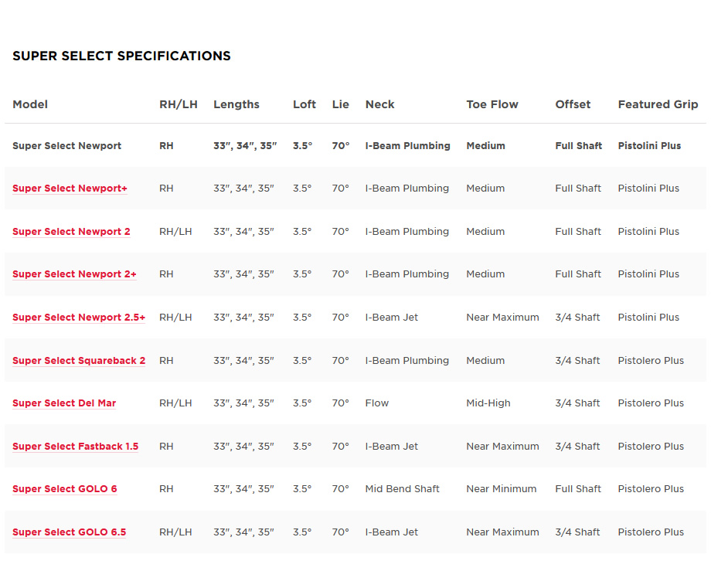Select Pistolero Plus in the GOLO 6.5 row

pos(651,532)
